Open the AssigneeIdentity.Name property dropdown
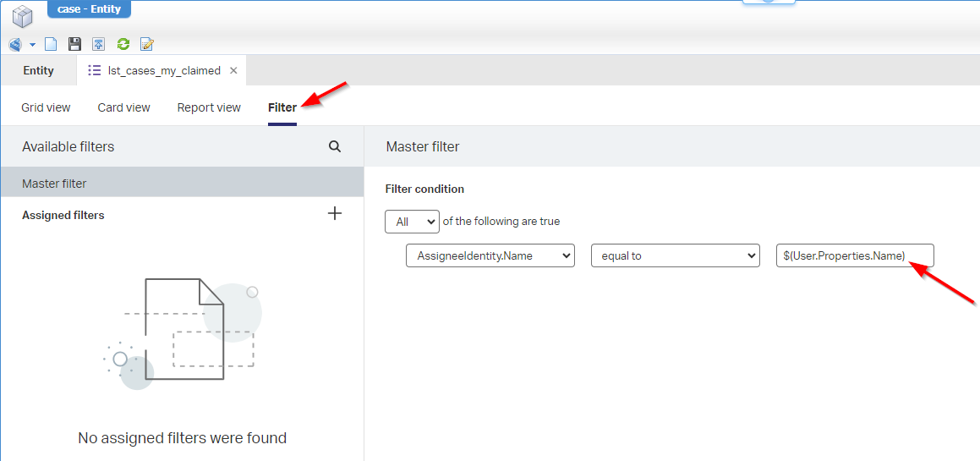 tap(490, 255)
